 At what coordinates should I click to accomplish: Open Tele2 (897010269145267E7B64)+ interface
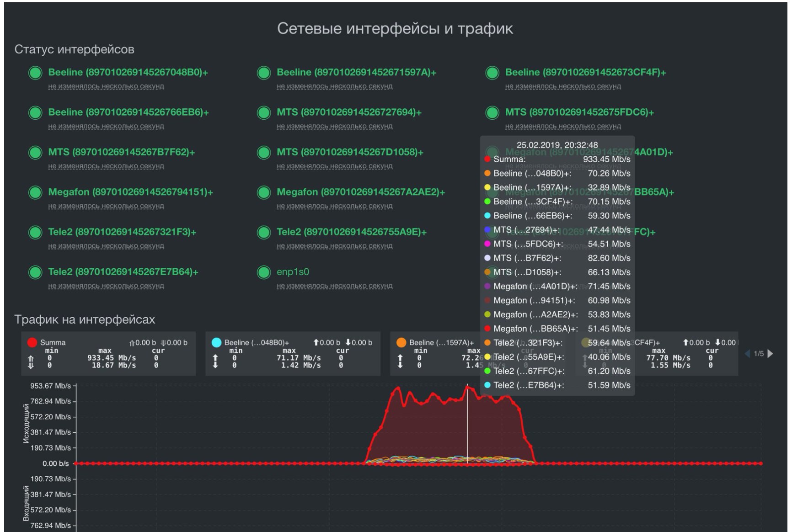123,271
